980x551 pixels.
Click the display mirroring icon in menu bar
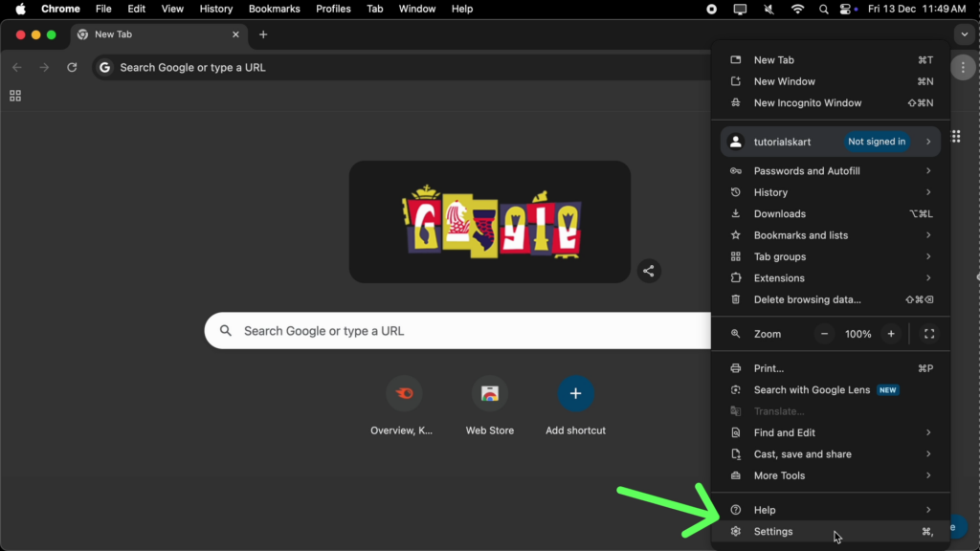click(x=740, y=9)
